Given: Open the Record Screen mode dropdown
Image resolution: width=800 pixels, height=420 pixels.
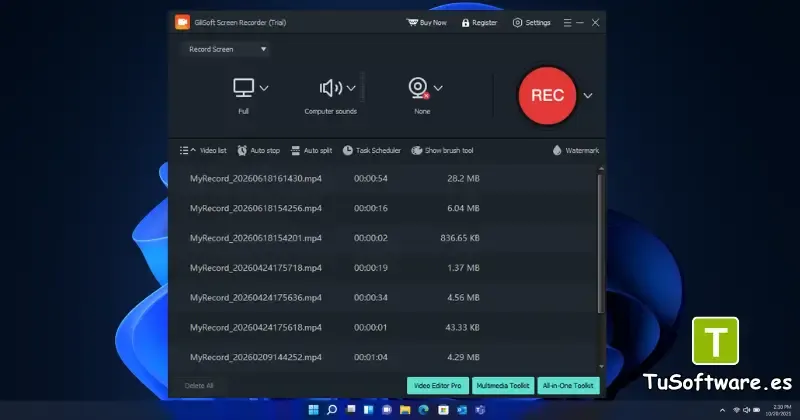Looking at the screenshot, I should point(227,49).
